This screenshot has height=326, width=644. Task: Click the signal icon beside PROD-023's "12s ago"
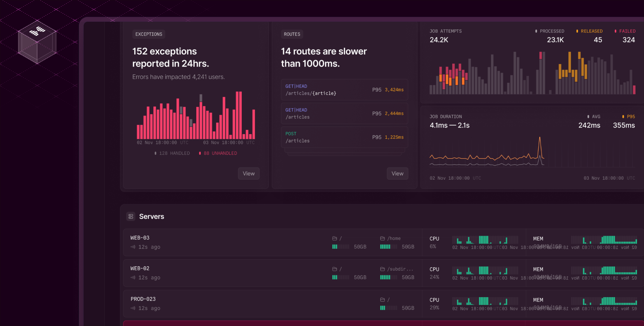point(133,308)
